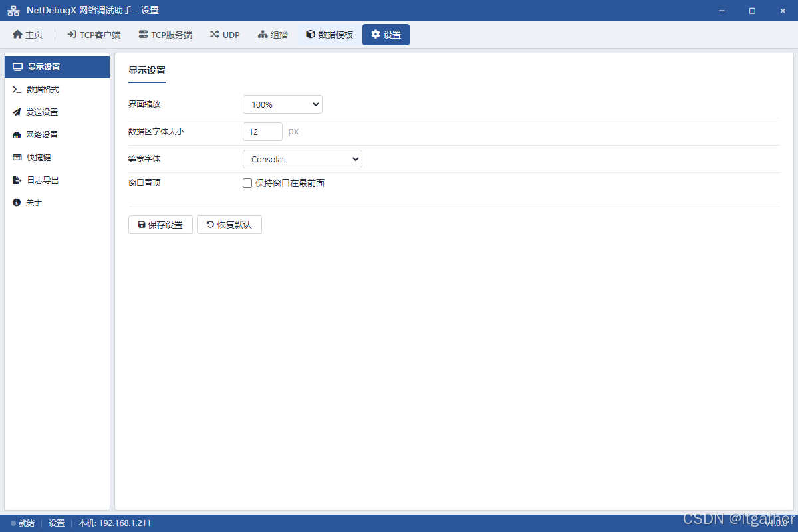Enable 保持窗口在最前面 checkbox
798x532 pixels.
pos(247,183)
